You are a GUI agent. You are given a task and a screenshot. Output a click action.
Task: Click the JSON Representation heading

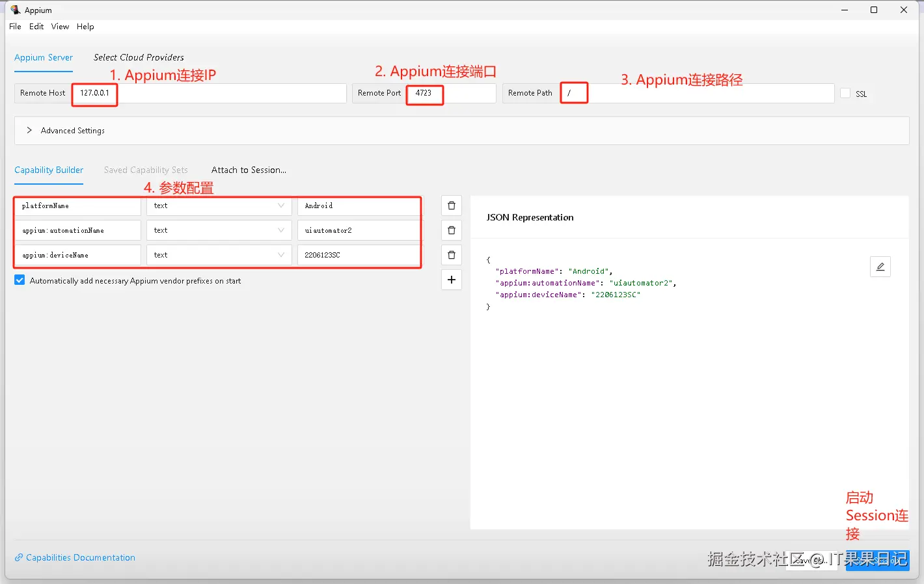pos(530,217)
